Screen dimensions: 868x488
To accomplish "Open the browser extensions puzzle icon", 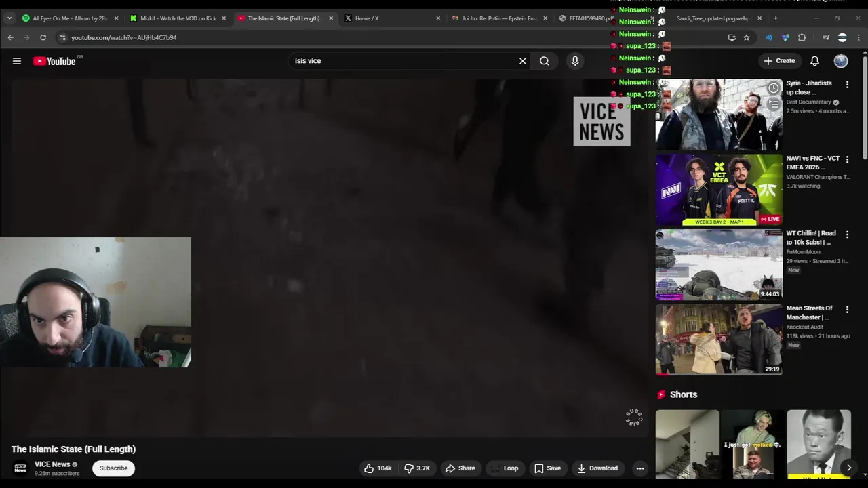I will (x=802, y=37).
